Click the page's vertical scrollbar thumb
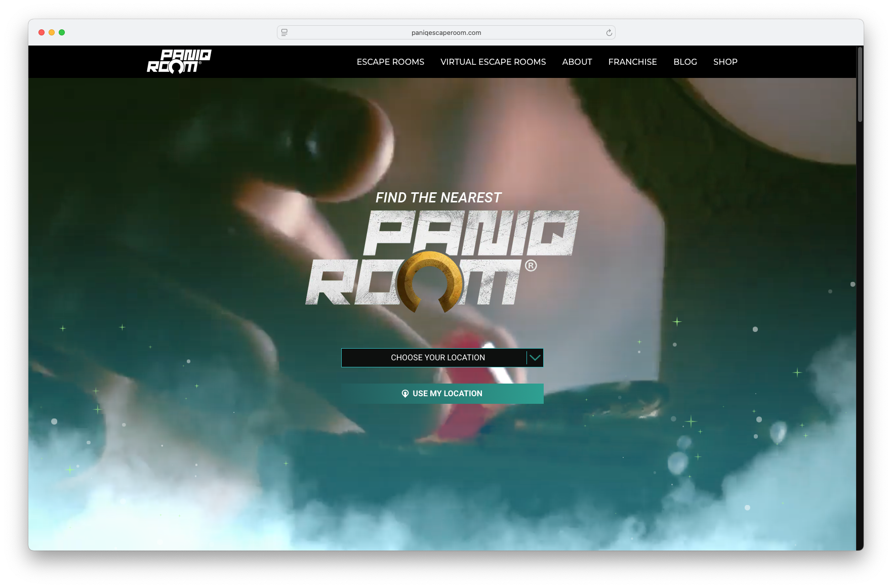The height and width of the screenshot is (588, 892). coord(860,85)
